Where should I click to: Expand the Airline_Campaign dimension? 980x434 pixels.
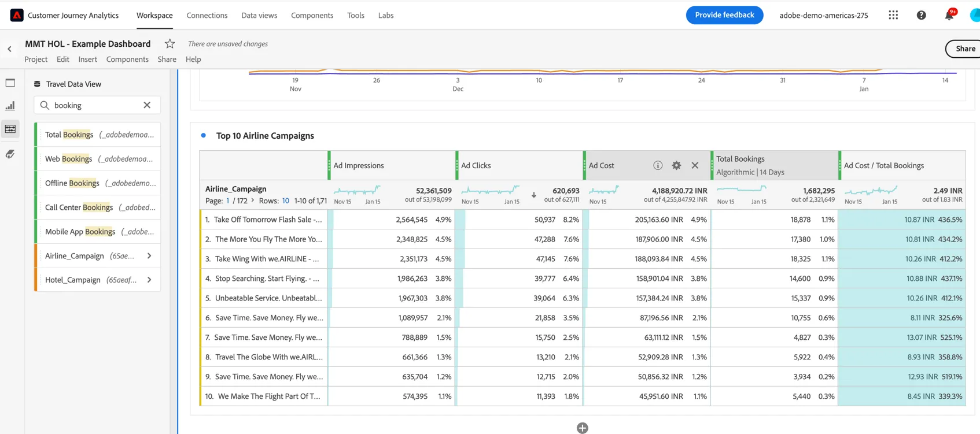[149, 255]
